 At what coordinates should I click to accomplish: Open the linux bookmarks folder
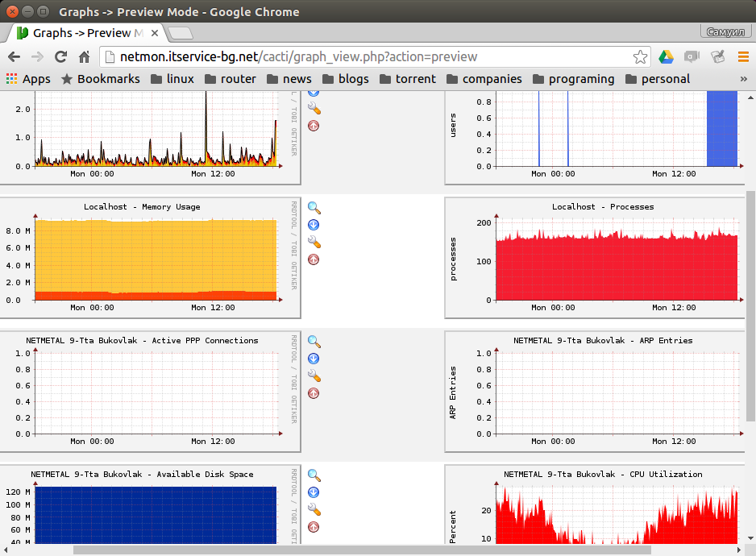172,79
